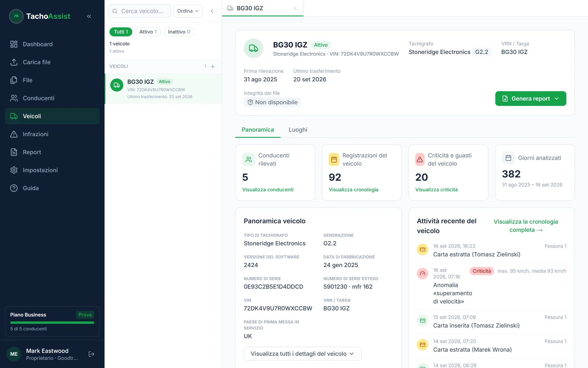Click the TachoAssist logo icon
Image resolution: width=588 pixels, height=368 pixels.
point(16,16)
